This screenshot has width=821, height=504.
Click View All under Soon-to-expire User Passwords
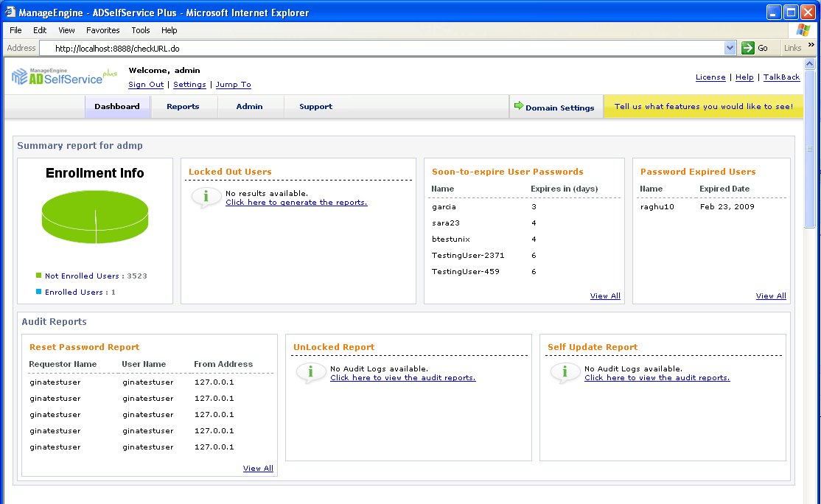[x=605, y=295]
